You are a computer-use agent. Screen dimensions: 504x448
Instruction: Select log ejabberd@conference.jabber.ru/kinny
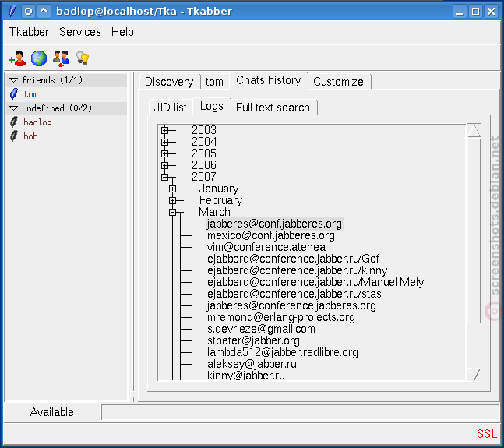tap(298, 270)
